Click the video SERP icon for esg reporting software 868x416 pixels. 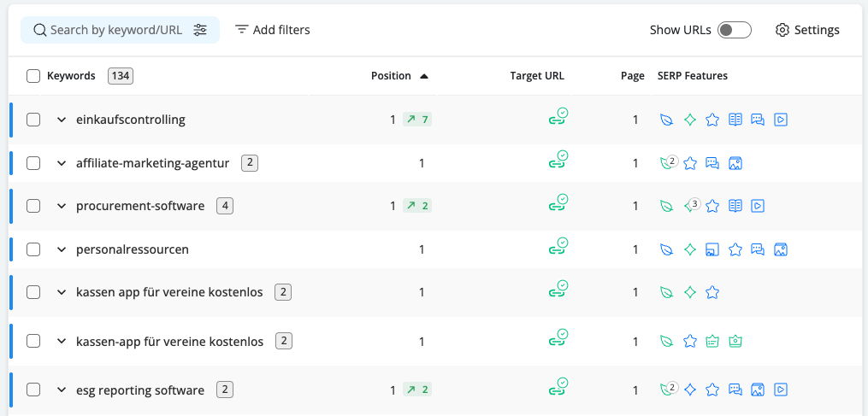click(x=780, y=390)
